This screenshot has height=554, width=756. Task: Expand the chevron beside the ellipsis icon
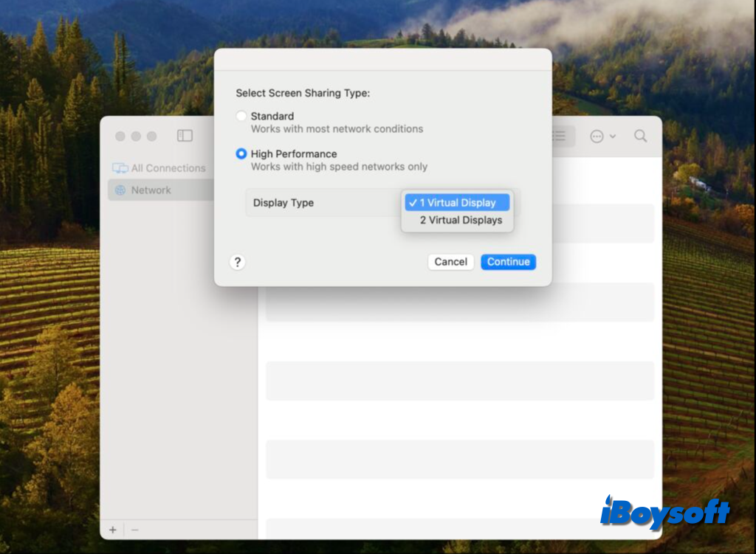coord(613,136)
